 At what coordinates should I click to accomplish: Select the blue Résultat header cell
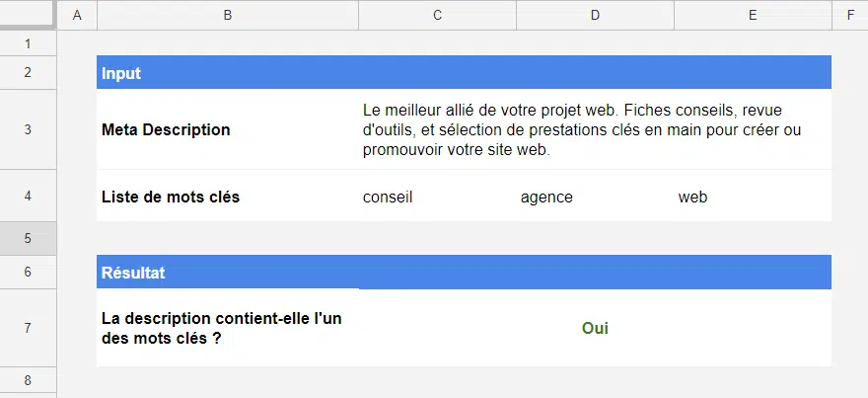[228, 272]
